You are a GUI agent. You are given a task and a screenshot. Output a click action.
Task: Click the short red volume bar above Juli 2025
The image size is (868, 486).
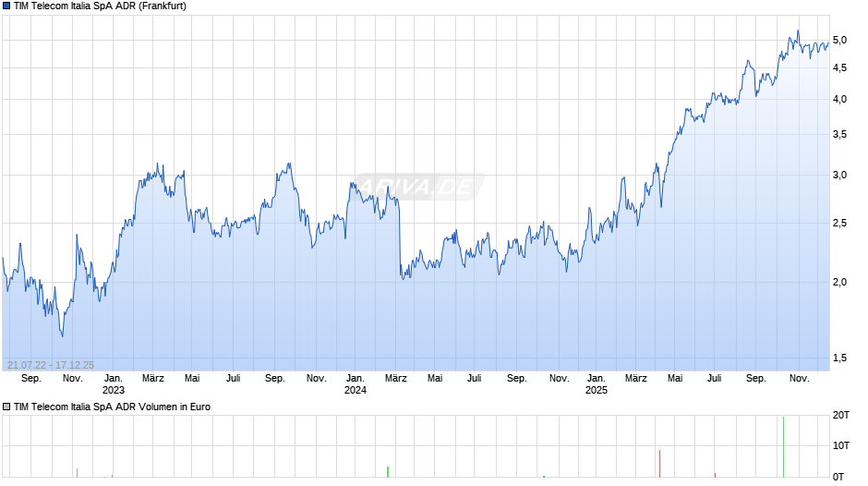(x=715, y=475)
